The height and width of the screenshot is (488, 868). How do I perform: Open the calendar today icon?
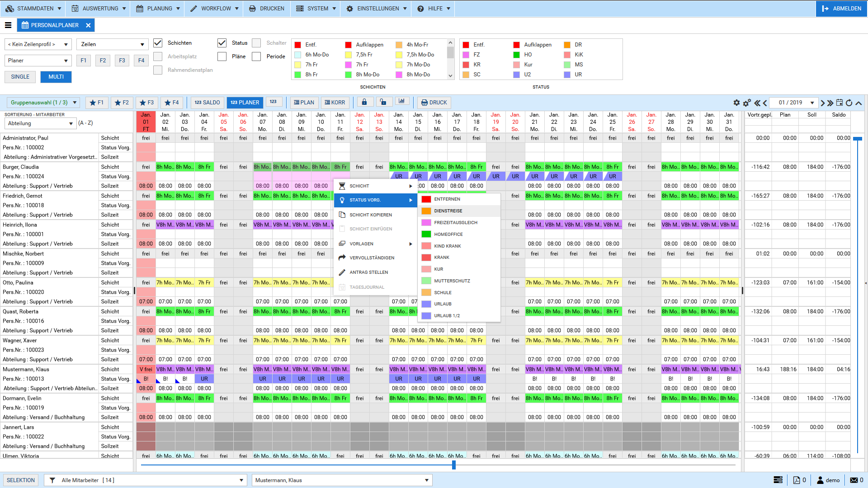840,103
